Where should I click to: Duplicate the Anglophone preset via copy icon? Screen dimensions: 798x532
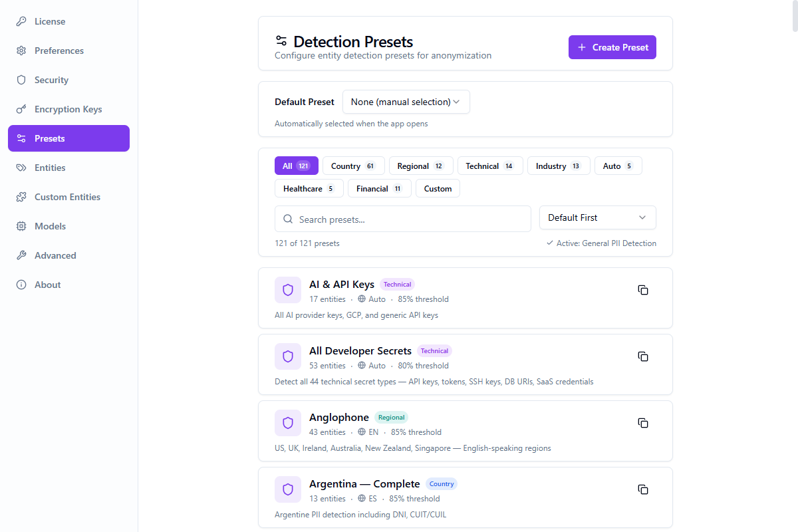(642, 423)
